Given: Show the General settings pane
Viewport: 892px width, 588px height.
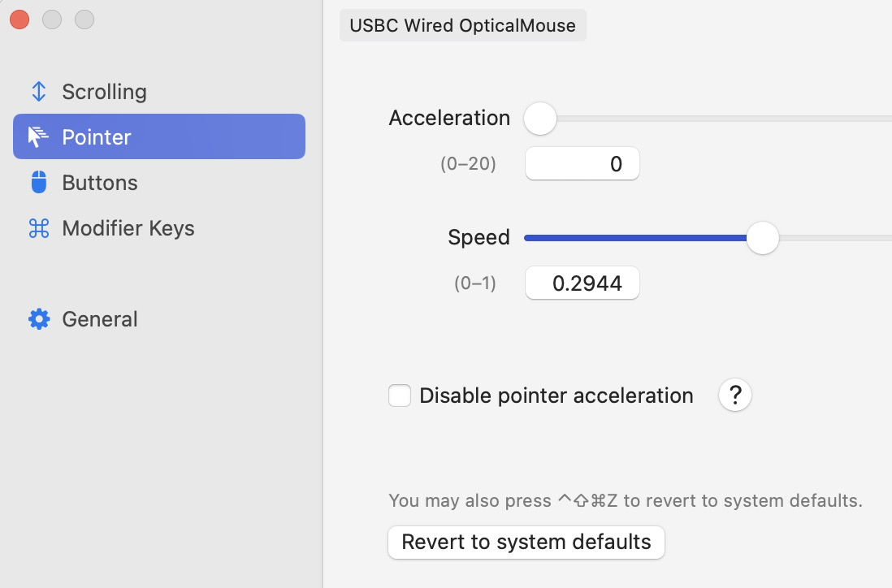Looking at the screenshot, I should (100, 319).
